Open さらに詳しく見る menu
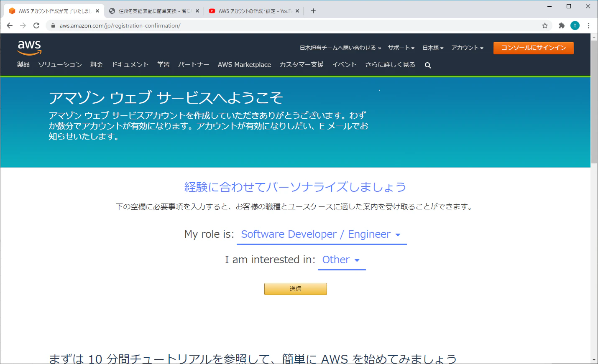The image size is (598, 364). coord(390,64)
